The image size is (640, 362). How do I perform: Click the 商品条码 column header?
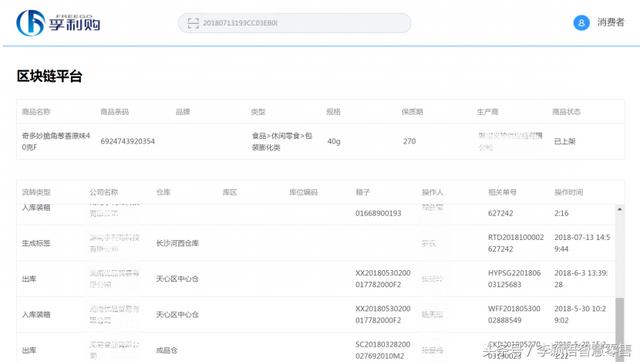coord(115,111)
